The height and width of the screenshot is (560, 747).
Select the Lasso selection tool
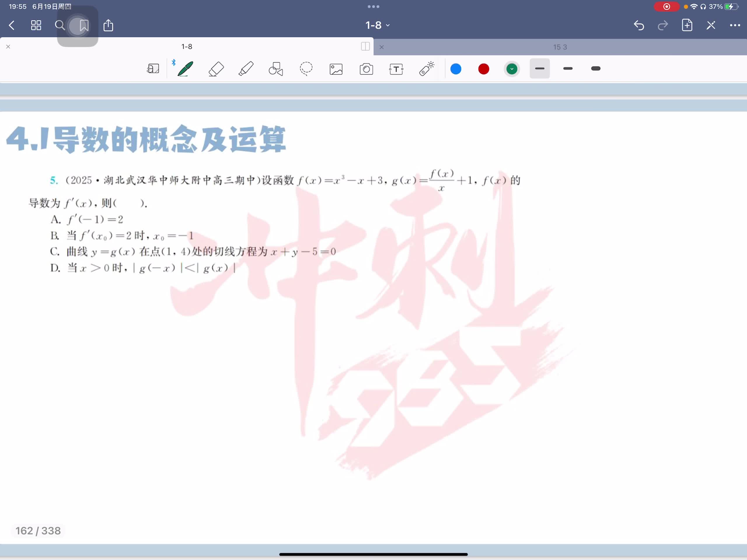[x=306, y=69]
